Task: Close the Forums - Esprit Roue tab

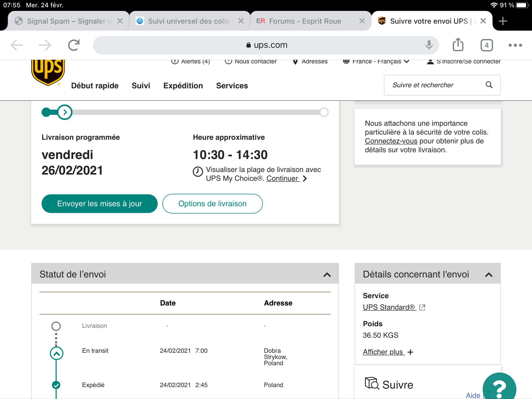Action: 362,21
